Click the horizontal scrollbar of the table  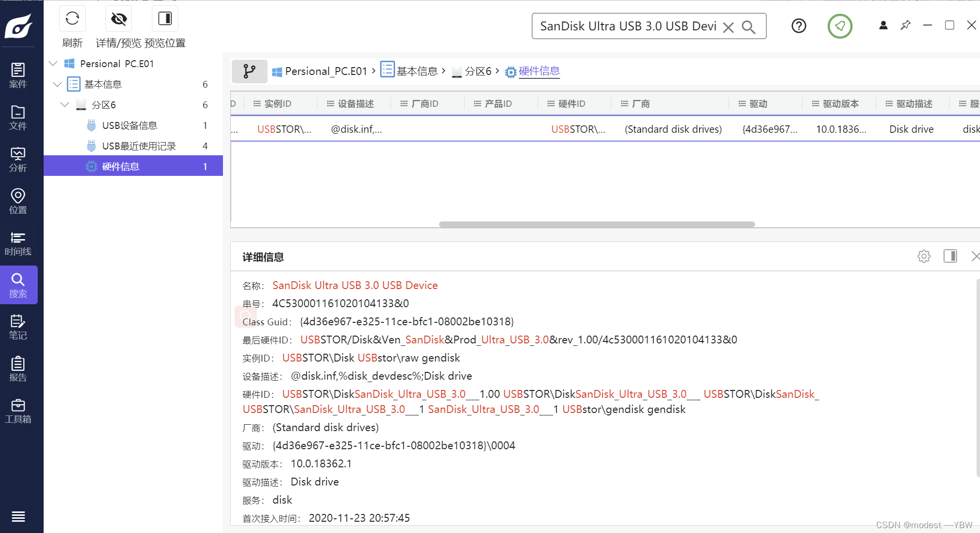[596, 224]
